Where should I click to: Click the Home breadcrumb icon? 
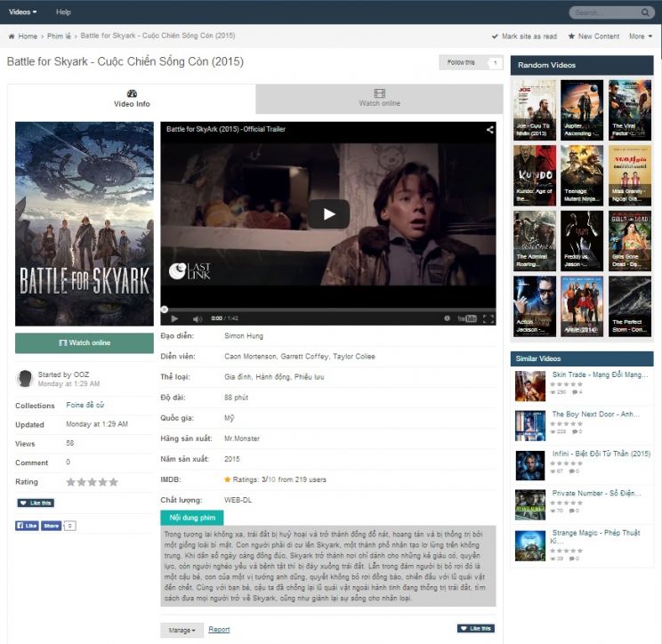click(x=12, y=36)
